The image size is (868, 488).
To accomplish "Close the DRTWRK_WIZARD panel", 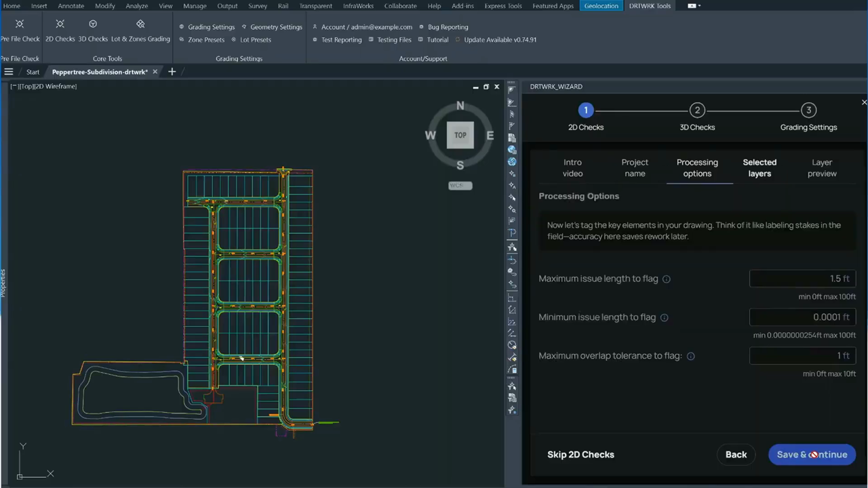I will pyautogui.click(x=864, y=102).
